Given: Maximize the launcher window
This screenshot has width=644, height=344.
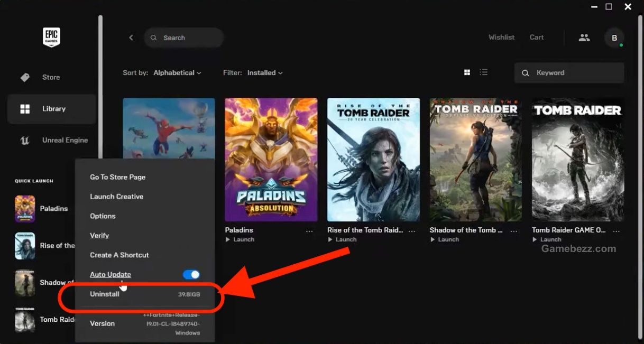Looking at the screenshot, I should coord(609,7).
